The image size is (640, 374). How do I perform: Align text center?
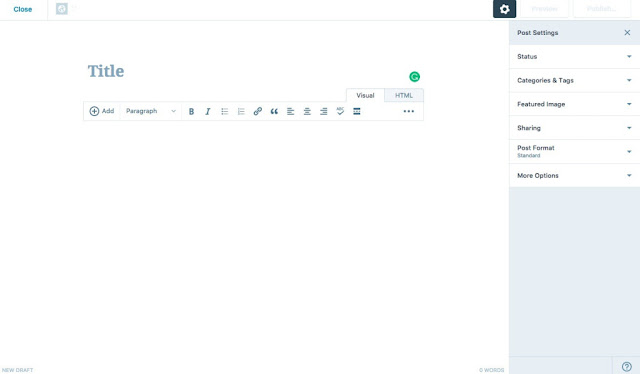307,111
